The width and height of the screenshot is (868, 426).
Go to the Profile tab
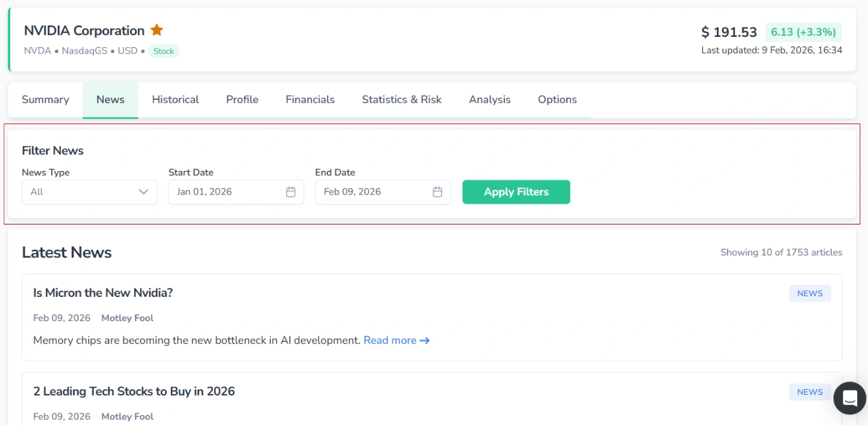point(242,100)
